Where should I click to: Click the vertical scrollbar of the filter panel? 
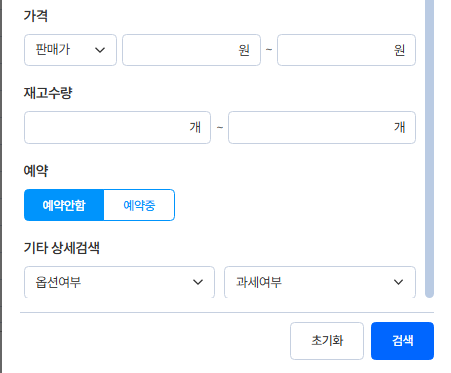[x=429, y=148]
